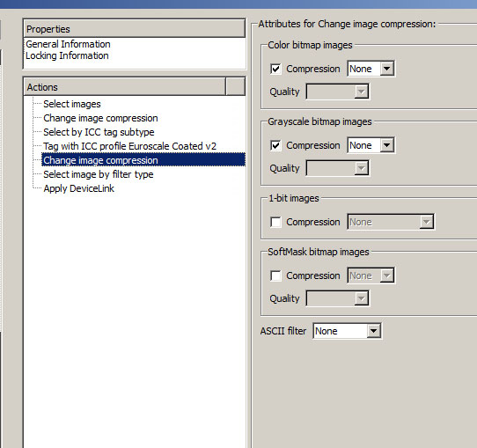Image resolution: width=477 pixels, height=448 pixels.
Task: Select the 'Select images' action
Action: (x=72, y=104)
